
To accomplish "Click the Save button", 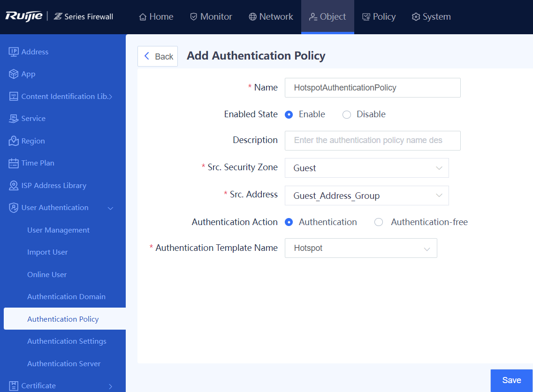I will [x=511, y=380].
